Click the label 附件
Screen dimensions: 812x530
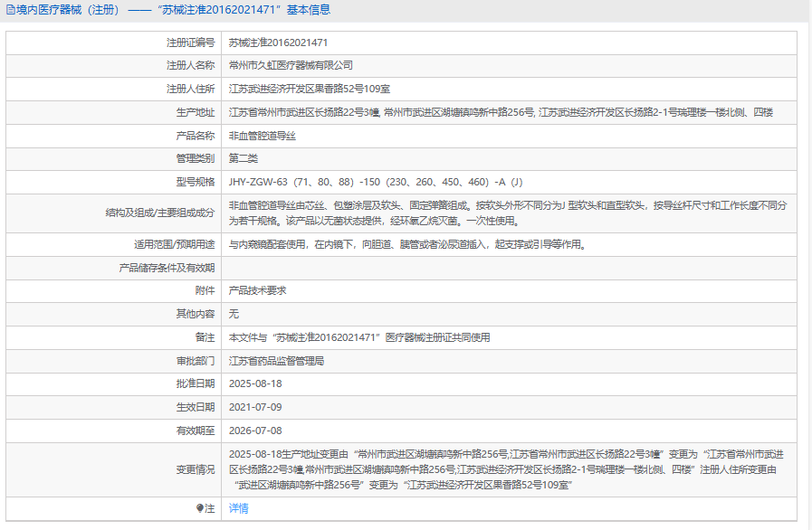205,290
